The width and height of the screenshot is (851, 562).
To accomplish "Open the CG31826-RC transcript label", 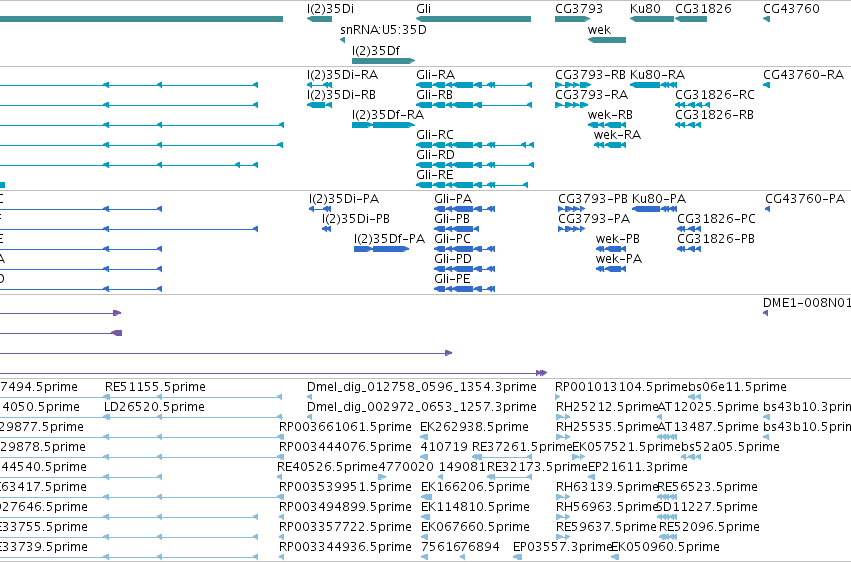I will pyautogui.click(x=715, y=95).
